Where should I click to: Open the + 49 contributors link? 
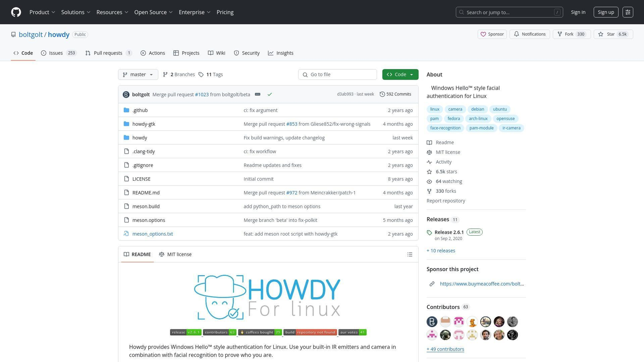tap(445, 349)
